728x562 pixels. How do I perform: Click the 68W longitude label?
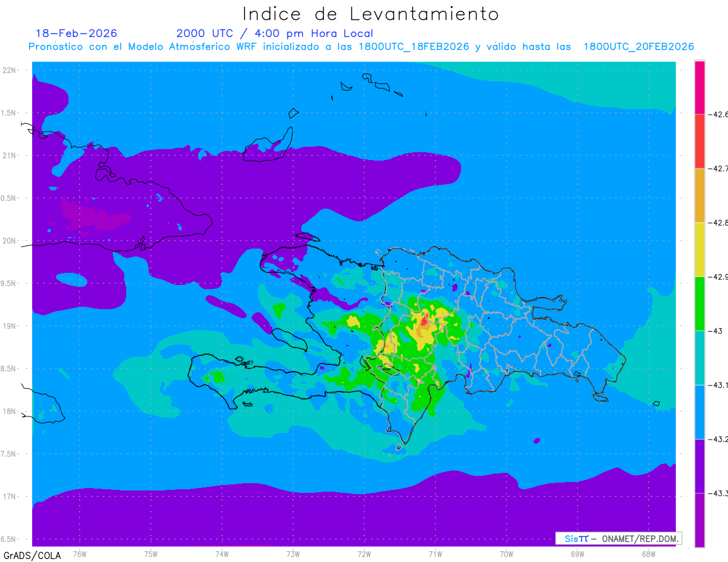tap(649, 554)
